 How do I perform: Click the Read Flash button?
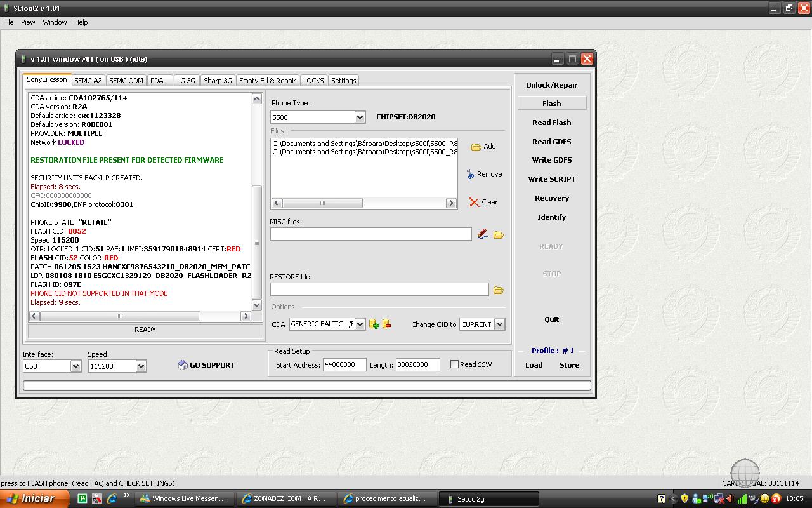click(x=551, y=123)
